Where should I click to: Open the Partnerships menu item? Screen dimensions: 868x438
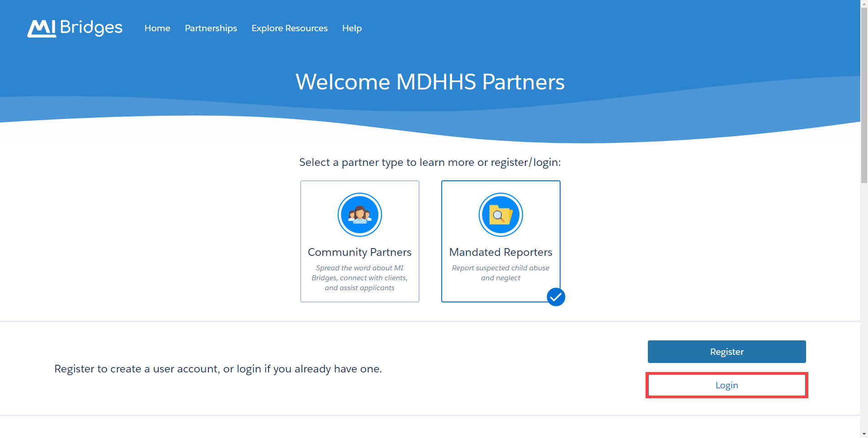(211, 28)
